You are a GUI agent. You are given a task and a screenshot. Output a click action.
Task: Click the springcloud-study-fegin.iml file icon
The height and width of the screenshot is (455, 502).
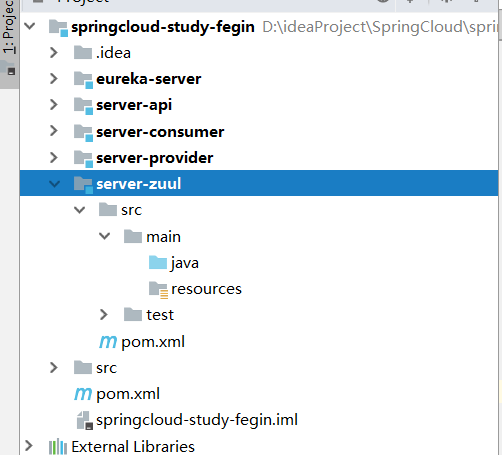pyautogui.click(x=84, y=420)
